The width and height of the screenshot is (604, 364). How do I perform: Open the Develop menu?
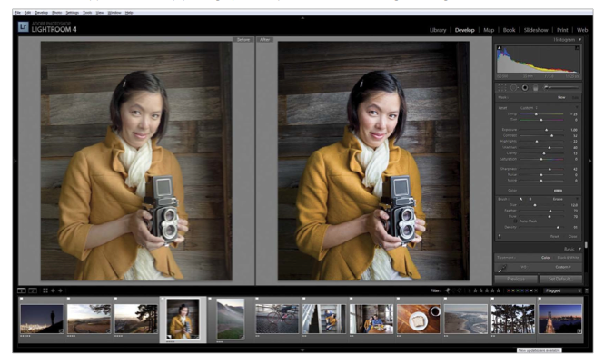click(x=41, y=13)
